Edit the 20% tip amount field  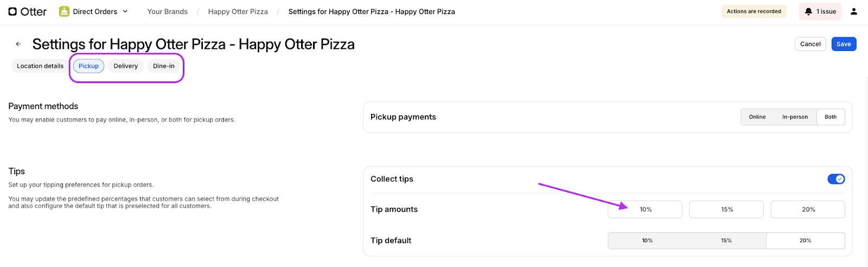[808, 209]
